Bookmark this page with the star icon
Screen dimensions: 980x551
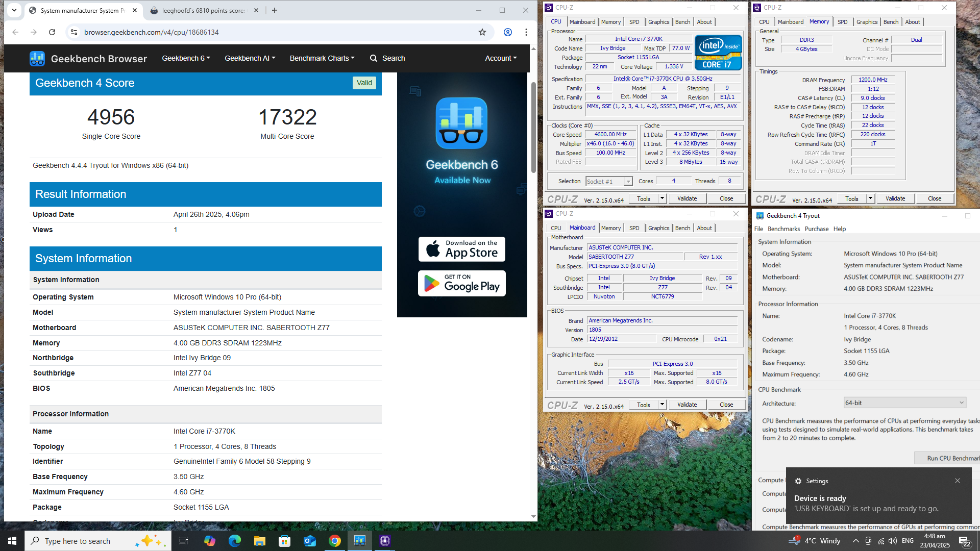coord(482,32)
